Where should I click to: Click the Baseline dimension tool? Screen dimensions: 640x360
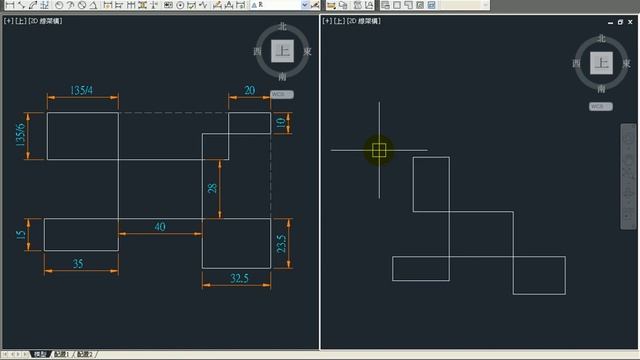119,5
